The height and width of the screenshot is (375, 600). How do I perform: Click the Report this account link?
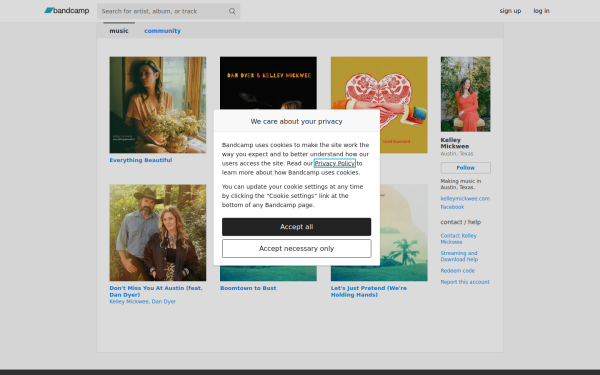tap(465, 282)
